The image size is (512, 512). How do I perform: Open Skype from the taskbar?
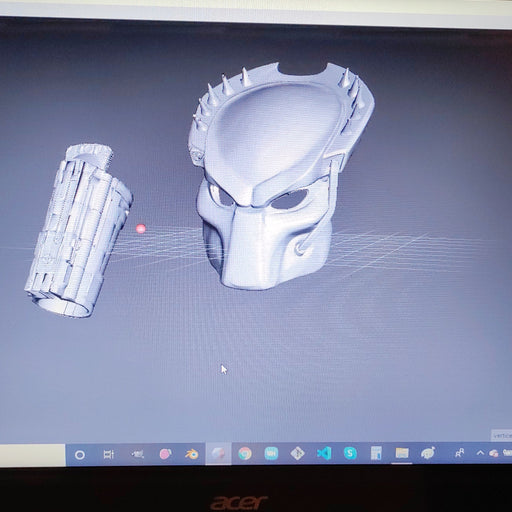coord(350,453)
